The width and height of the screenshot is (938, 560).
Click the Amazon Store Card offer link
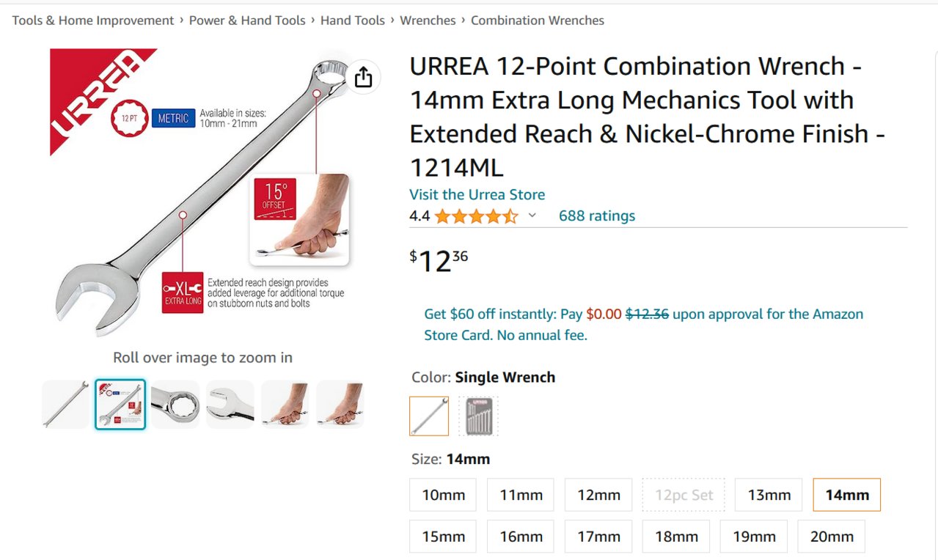click(643, 324)
